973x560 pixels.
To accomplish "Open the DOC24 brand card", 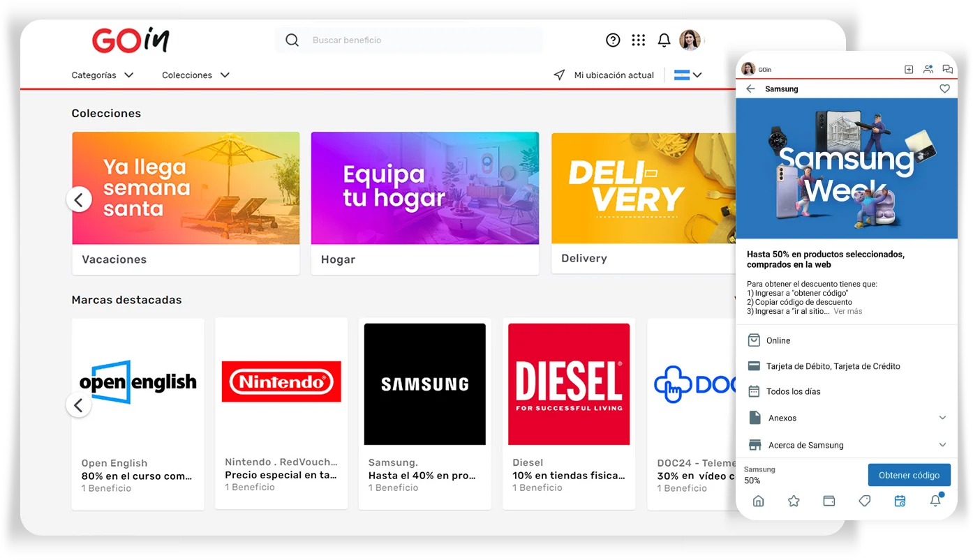I will (x=692, y=414).
